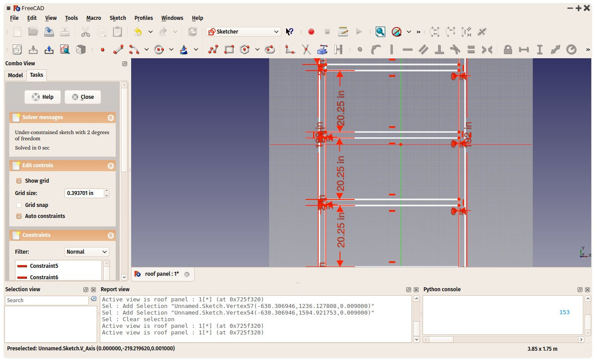Choose the parallel constraint tool
597x364 pixels.
[423, 50]
